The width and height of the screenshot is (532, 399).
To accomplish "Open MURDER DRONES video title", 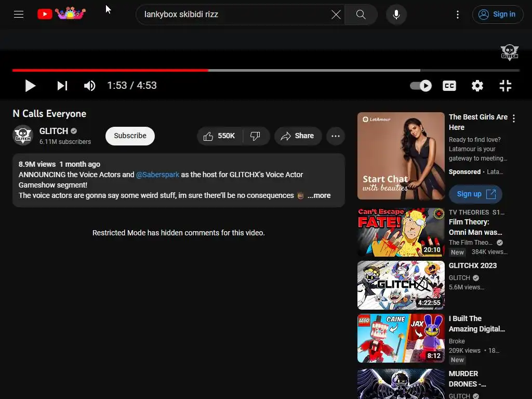I will tap(467, 379).
